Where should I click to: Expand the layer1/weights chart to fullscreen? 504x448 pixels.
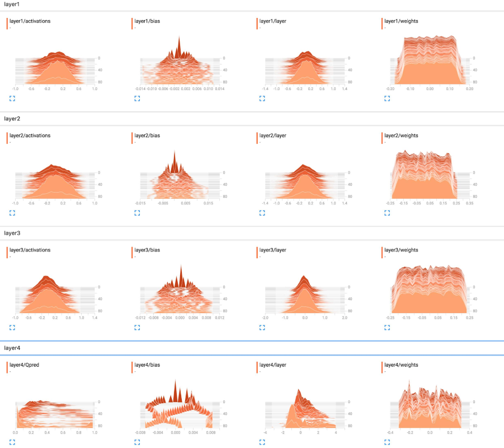(387, 98)
